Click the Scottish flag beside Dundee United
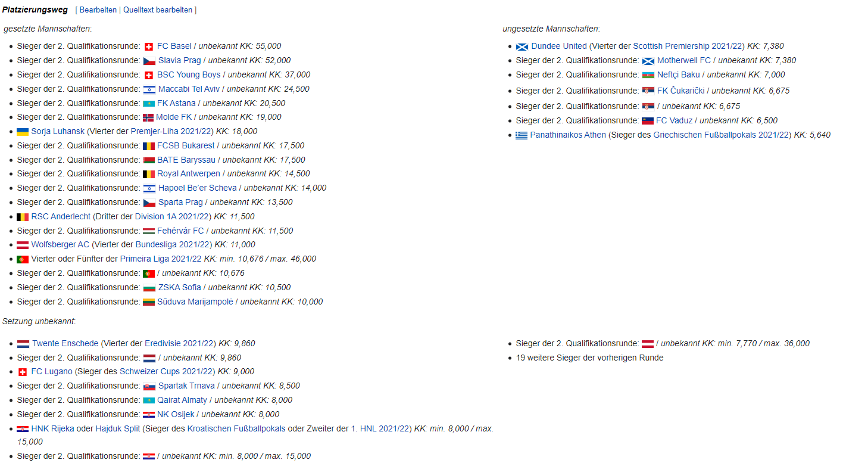 [522, 46]
